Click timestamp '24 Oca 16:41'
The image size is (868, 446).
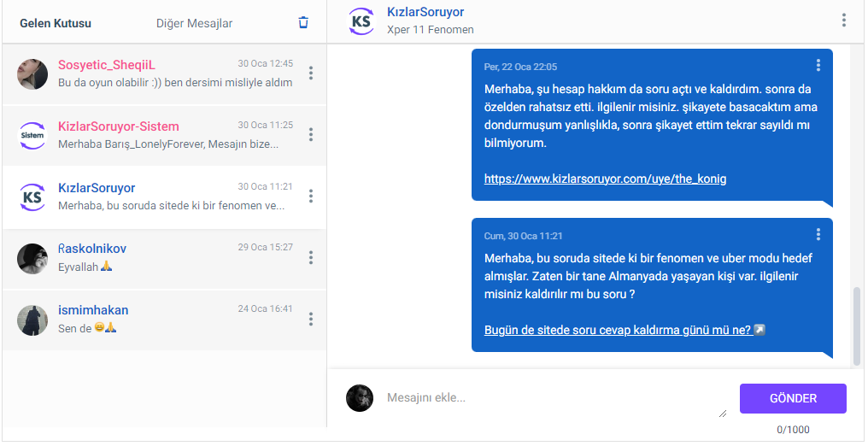[x=265, y=308]
